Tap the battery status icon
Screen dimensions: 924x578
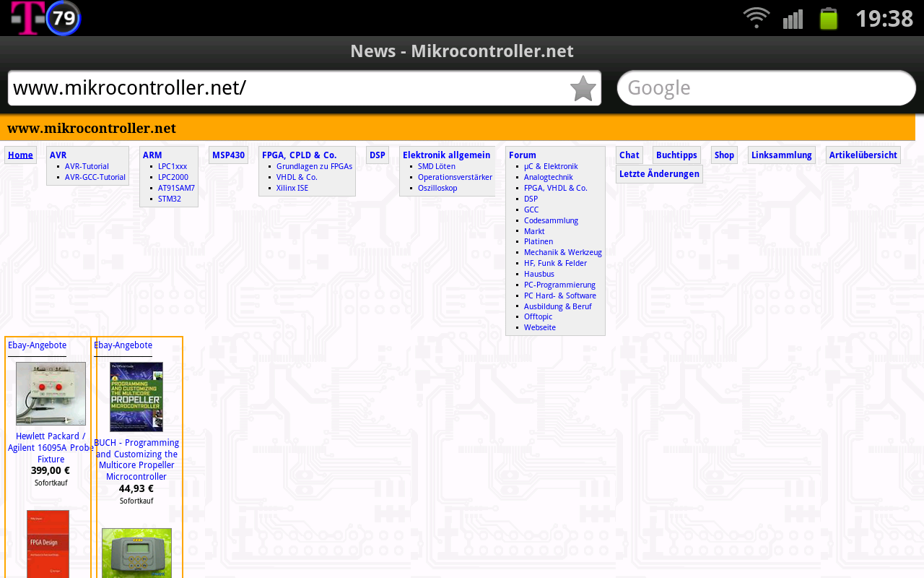click(x=829, y=18)
